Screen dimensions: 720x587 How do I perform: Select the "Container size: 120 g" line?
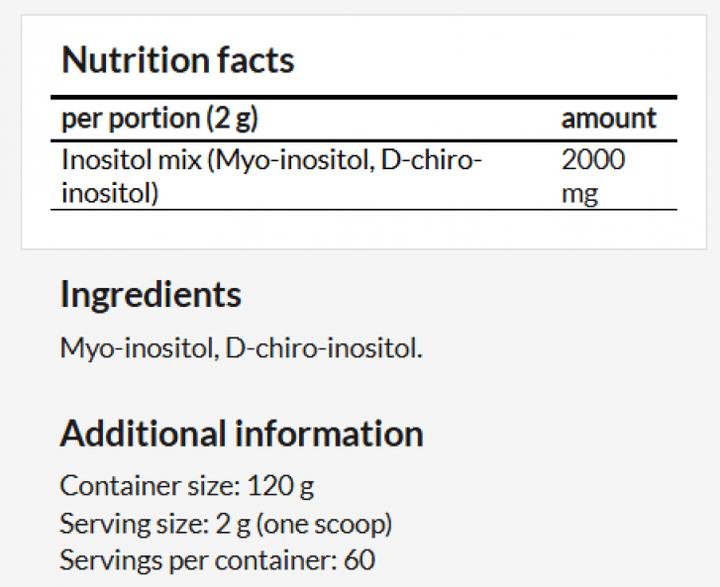click(x=186, y=486)
